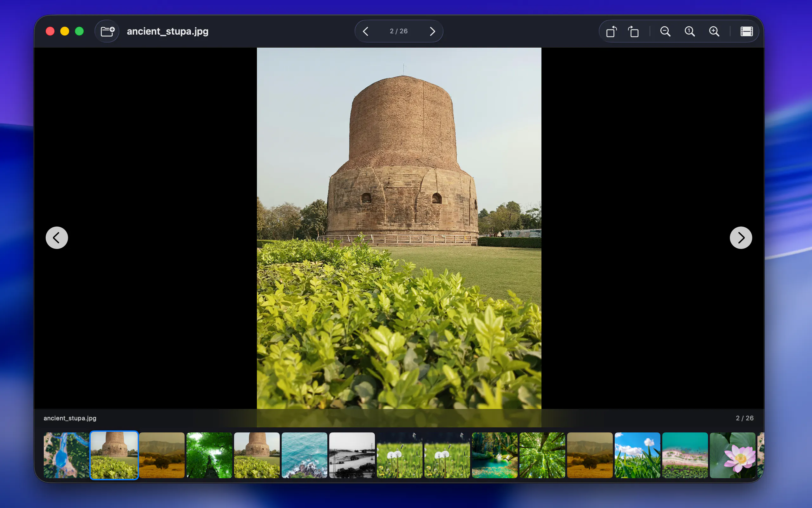This screenshot has height=508, width=812.
Task: Go to previous image in toolbar navigator
Action: pyautogui.click(x=366, y=31)
